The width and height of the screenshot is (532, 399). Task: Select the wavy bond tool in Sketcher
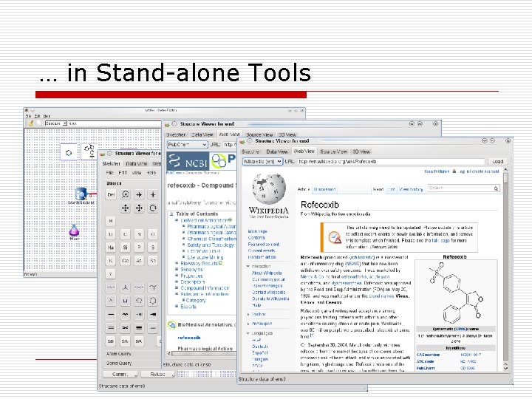coord(125,315)
